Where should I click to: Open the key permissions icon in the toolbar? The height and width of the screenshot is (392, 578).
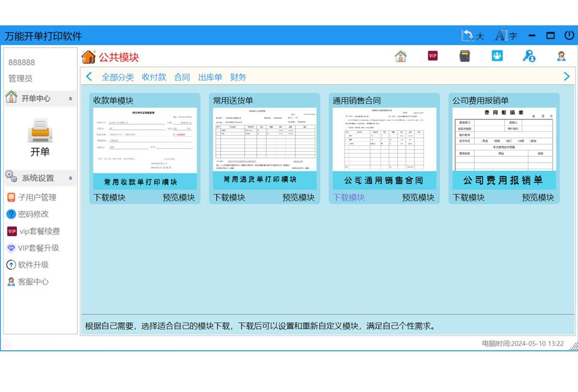point(529,57)
